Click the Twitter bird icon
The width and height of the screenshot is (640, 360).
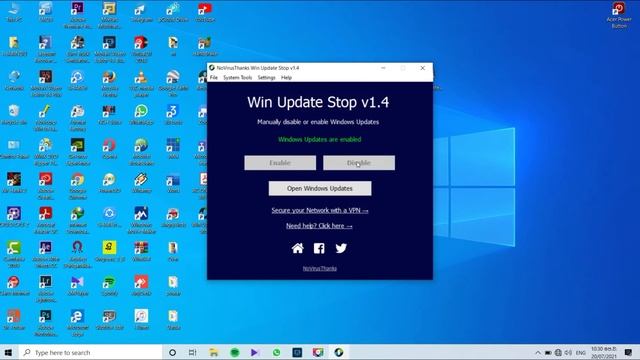(x=341, y=248)
